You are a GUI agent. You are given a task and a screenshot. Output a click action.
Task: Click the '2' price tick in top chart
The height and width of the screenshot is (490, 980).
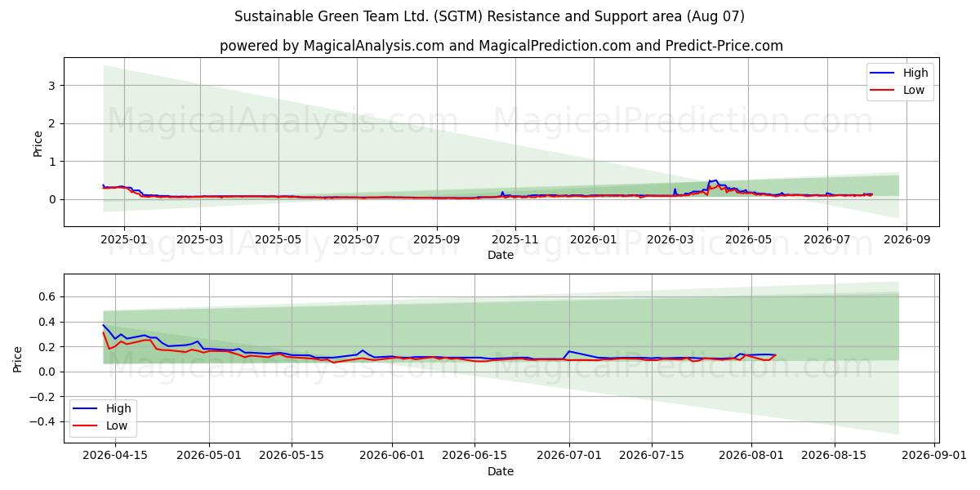coord(51,123)
